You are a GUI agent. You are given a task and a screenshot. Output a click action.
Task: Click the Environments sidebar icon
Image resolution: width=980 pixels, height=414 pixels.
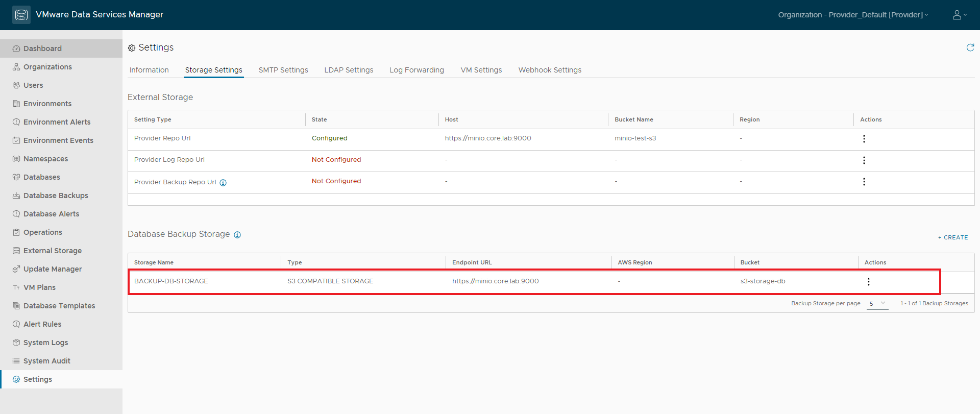16,104
